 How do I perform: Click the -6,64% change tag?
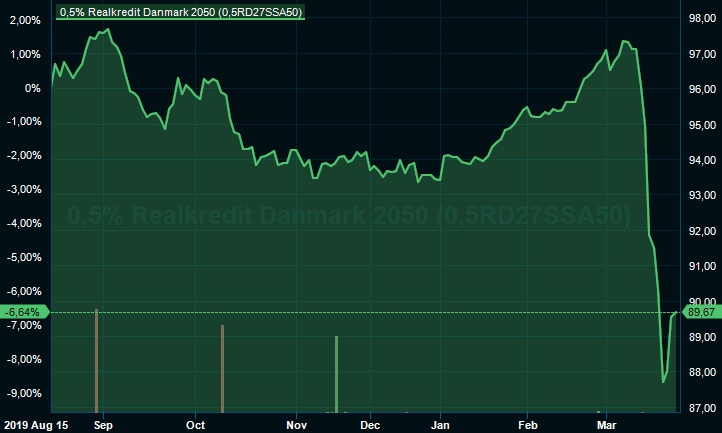pos(22,312)
